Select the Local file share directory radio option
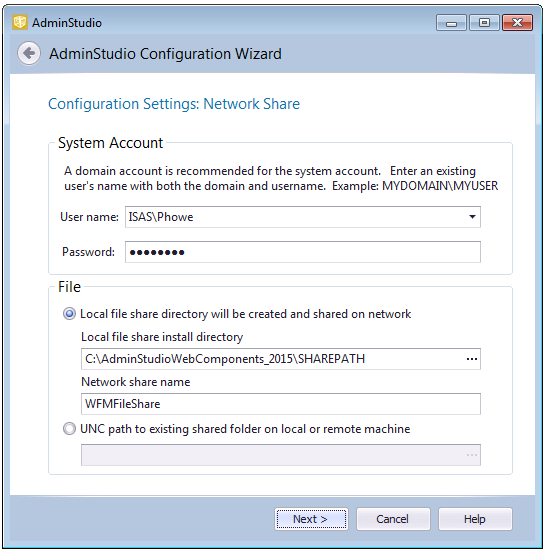545x551 pixels. [x=69, y=314]
